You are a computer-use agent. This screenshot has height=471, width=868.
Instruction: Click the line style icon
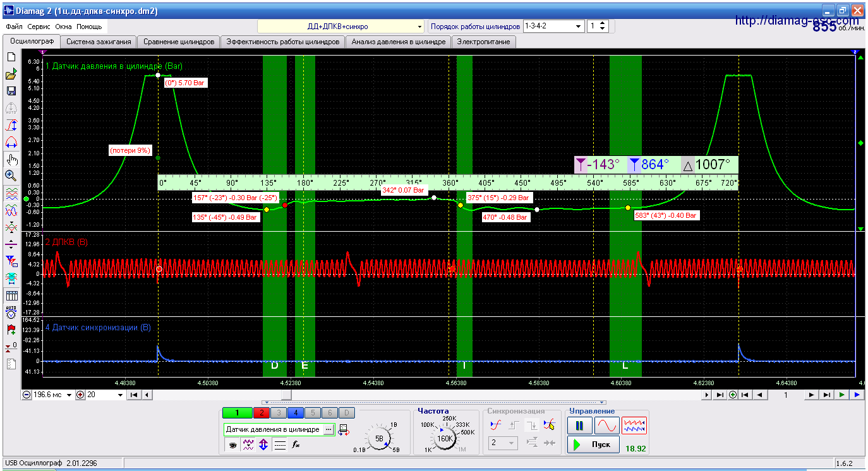(280, 444)
